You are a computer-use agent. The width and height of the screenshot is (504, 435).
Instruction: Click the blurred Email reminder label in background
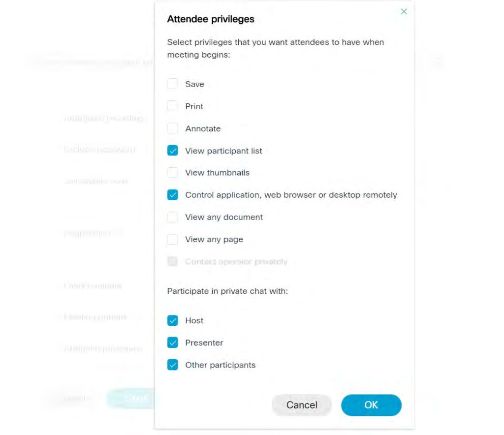(93, 286)
